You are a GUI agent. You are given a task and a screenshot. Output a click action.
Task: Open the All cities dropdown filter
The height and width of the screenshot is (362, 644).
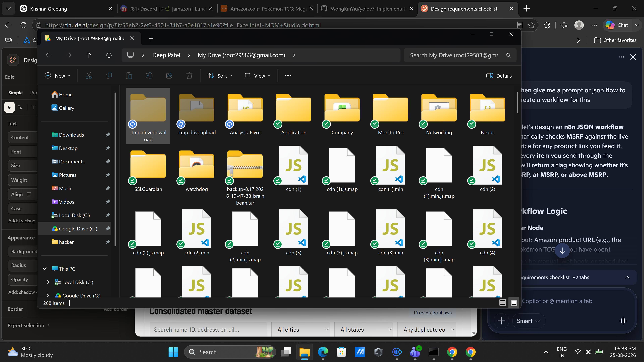tap(301, 329)
